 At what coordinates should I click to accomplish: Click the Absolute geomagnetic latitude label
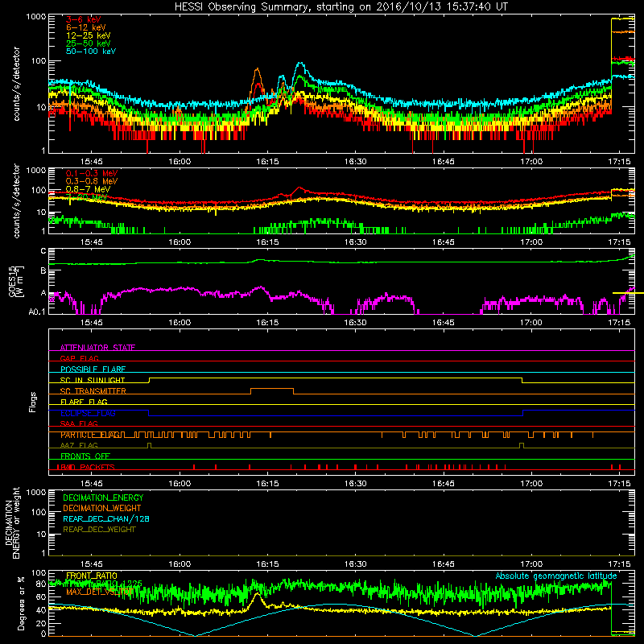coord(556,576)
